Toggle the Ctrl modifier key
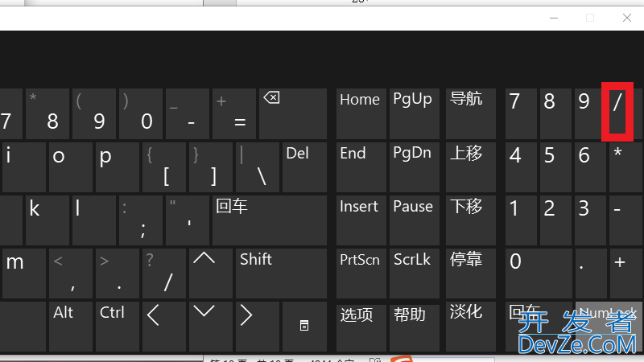This screenshot has width=644, height=362. point(118,327)
